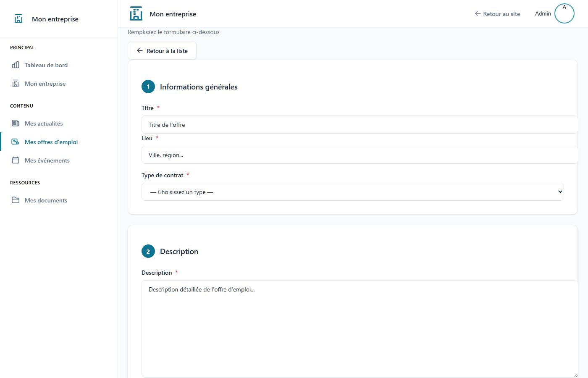Go to Mes événements section
Image resolution: width=588 pixels, height=378 pixels.
click(47, 160)
